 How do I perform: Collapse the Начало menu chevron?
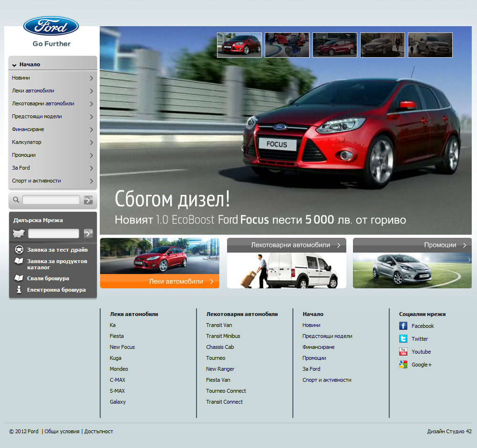pos(14,65)
